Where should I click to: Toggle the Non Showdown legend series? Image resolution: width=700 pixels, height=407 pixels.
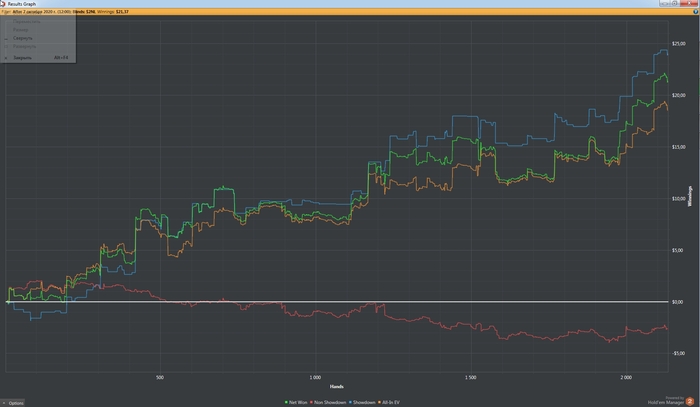click(x=328, y=403)
